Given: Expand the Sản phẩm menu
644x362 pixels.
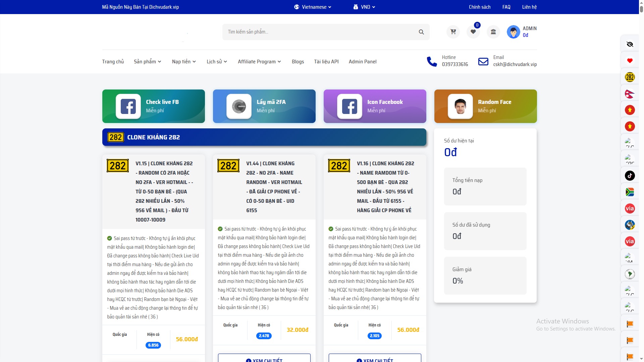Looking at the screenshot, I should (148, 62).
